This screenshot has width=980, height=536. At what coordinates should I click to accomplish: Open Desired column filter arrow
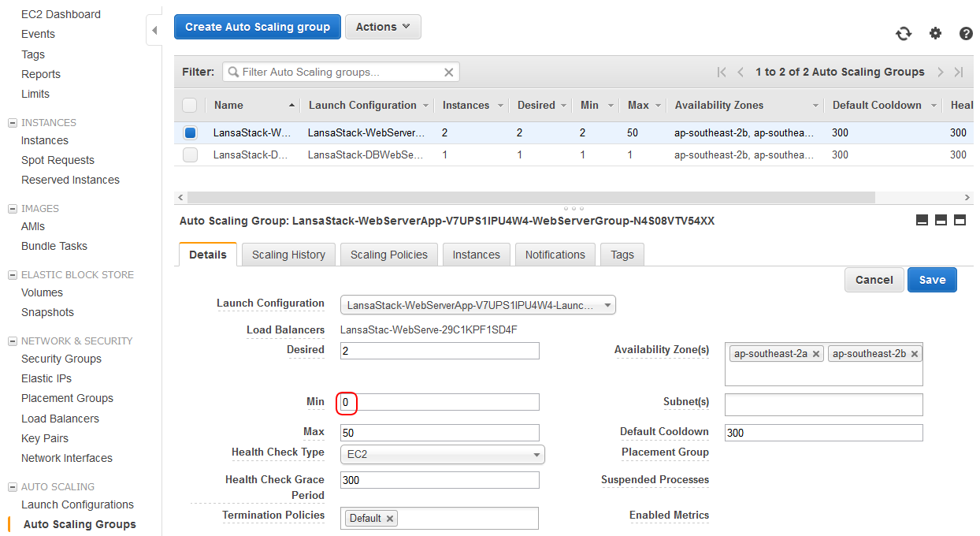(x=564, y=106)
